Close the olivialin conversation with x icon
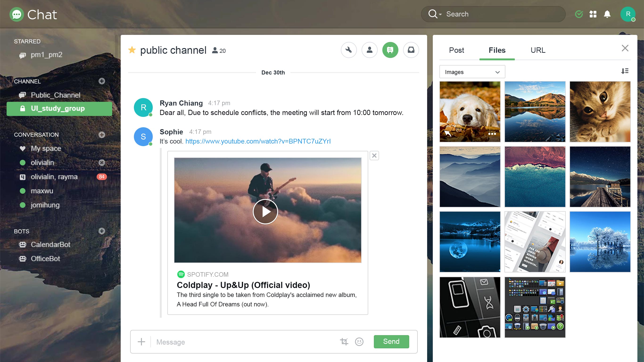The image size is (644, 362). point(102,163)
